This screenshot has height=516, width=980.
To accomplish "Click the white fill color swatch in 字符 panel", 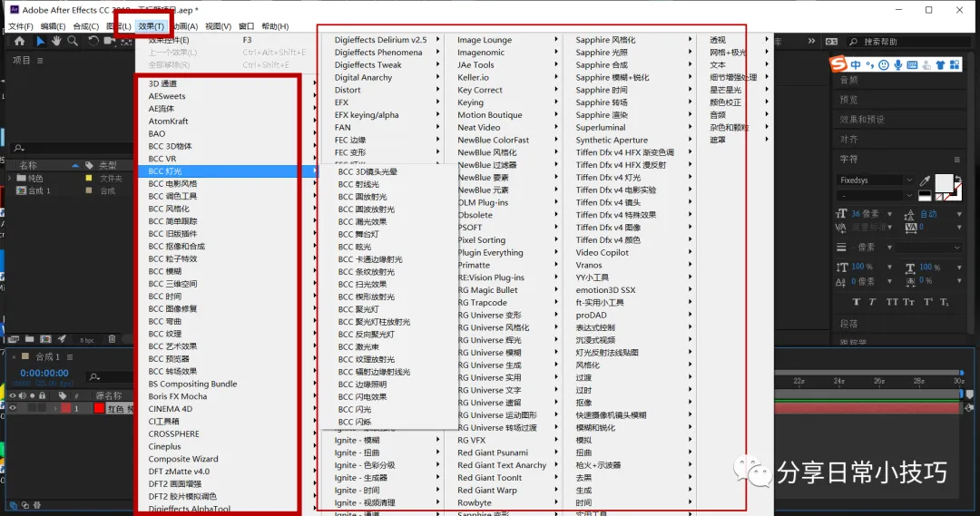I will (x=944, y=183).
